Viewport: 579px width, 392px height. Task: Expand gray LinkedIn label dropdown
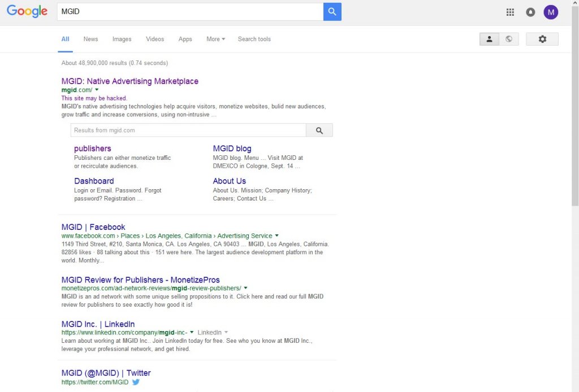click(226, 332)
